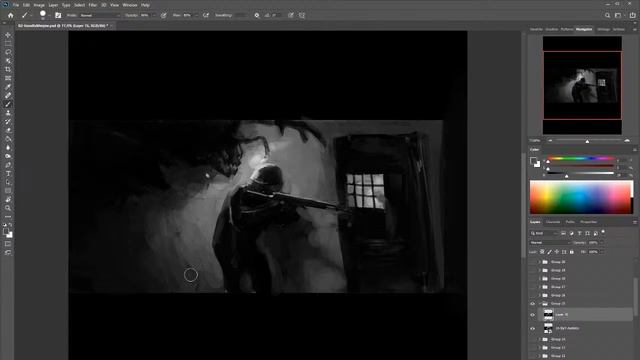This screenshot has width=640, height=360.
Task: Select the Eraser tool
Action: coord(8,130)
